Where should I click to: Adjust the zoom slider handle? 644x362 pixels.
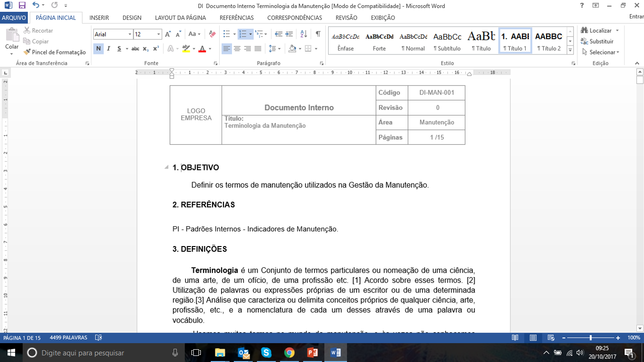[590, 338]
